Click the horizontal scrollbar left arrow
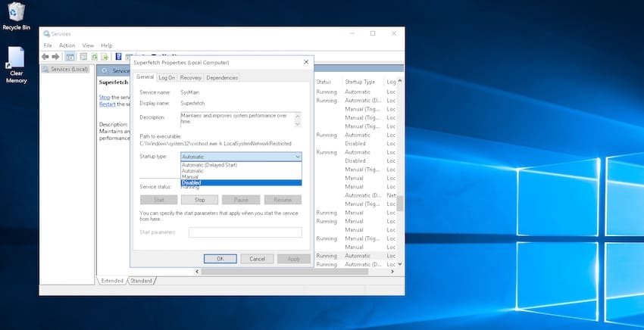 click(197, 271)
